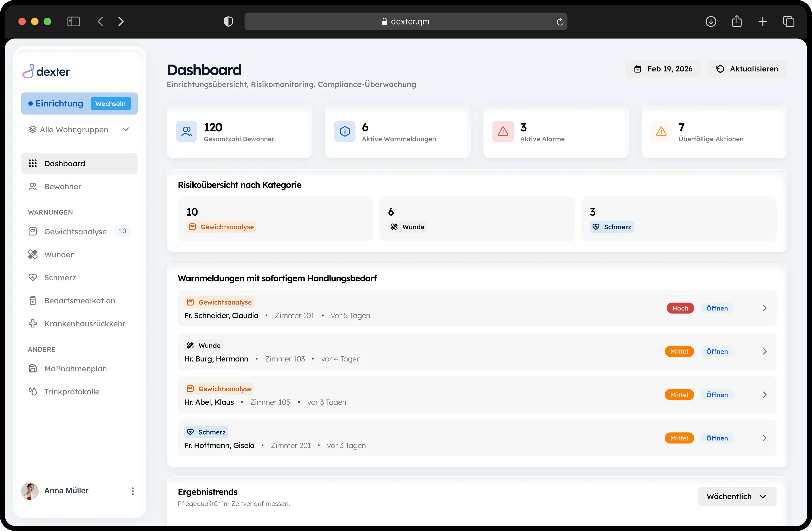This screenshot has height=531, width=812.
Task: Expand the Alle Wohngruppen dropdown
Action: (79, 130)
